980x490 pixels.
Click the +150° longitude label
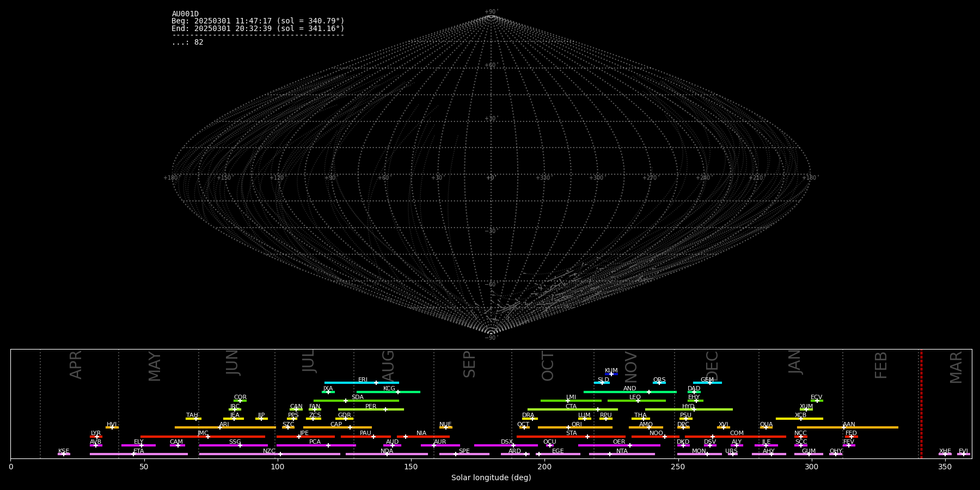click(224, 178)
